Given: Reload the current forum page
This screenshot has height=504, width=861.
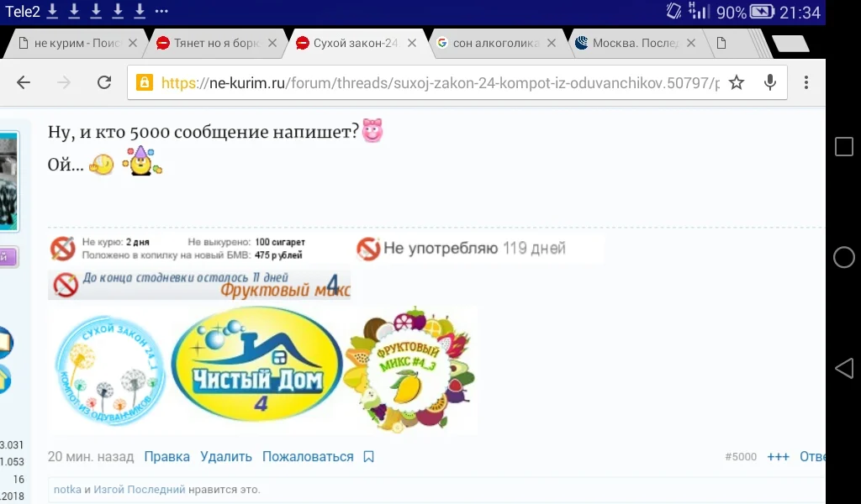Looking at the screenshot, I should (x=104, y=81).
